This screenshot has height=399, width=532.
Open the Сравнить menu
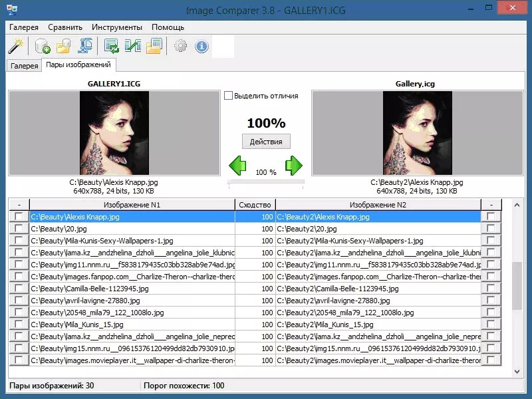click(x=65, y=27)
